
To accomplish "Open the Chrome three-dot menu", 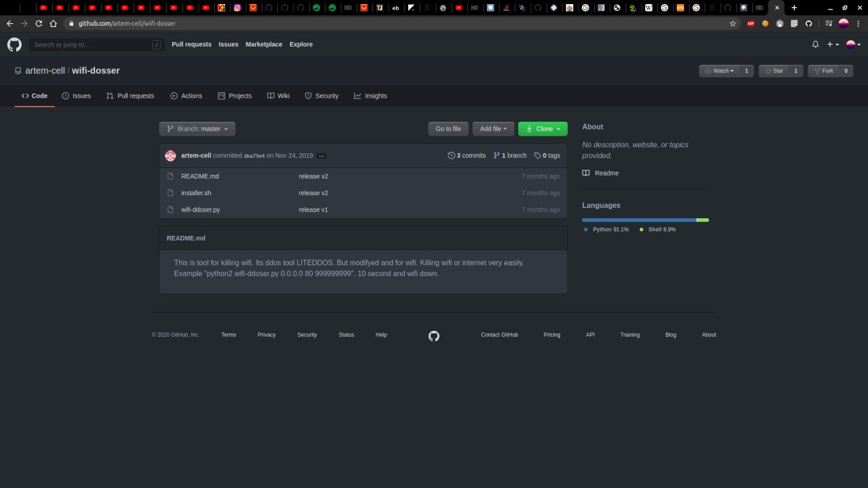I will click(859, 23).
